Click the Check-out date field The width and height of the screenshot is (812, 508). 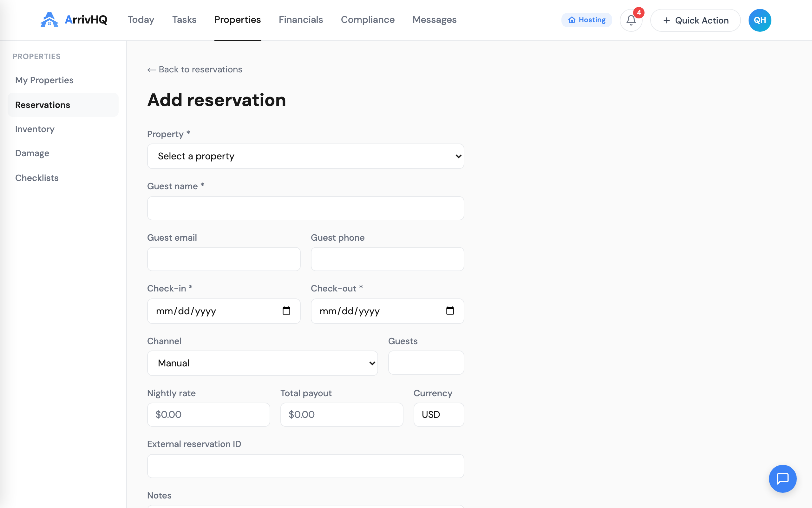(x=388, y=311)
